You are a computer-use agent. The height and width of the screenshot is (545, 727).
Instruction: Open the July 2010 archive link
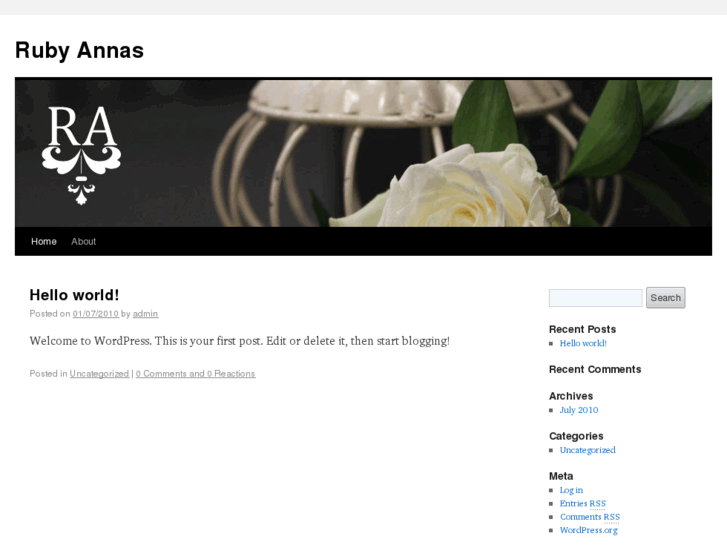coord(579,410)
